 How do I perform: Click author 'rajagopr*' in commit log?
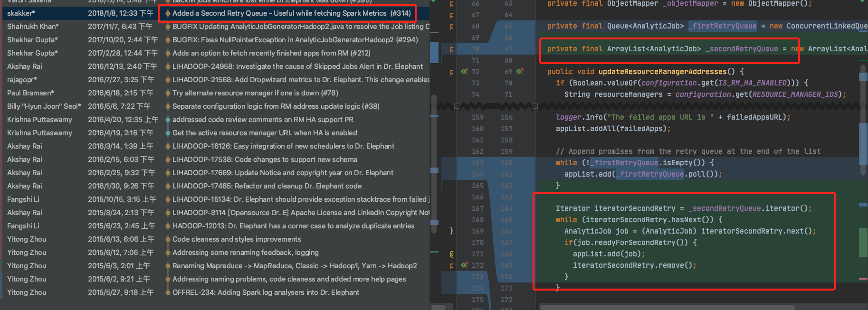22,80
